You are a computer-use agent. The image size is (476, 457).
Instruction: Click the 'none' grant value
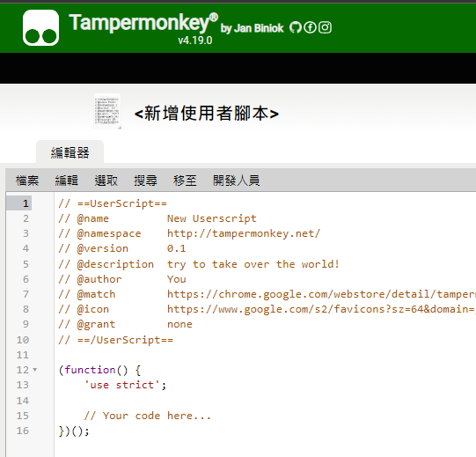179,324
